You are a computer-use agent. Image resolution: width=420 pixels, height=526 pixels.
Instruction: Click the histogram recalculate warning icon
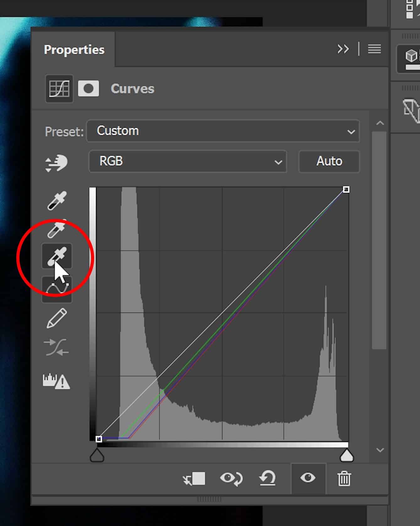tap(57, 381)
